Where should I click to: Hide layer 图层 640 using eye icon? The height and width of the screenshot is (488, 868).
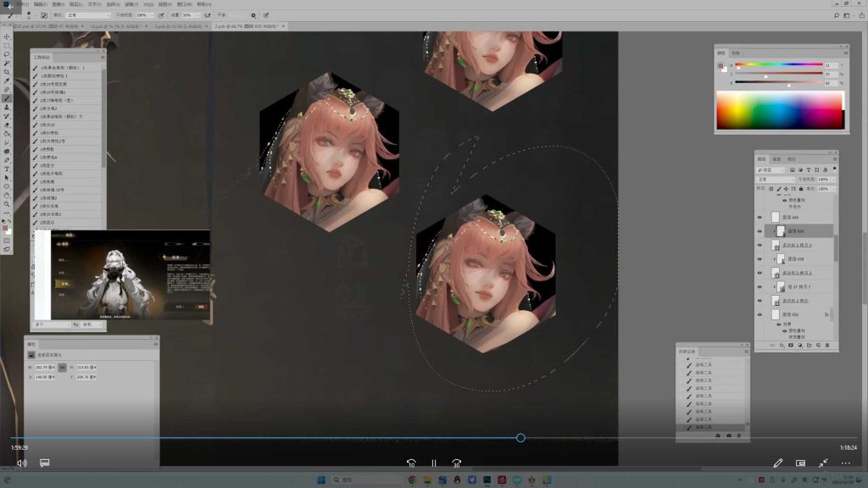(x=759, y=218)
